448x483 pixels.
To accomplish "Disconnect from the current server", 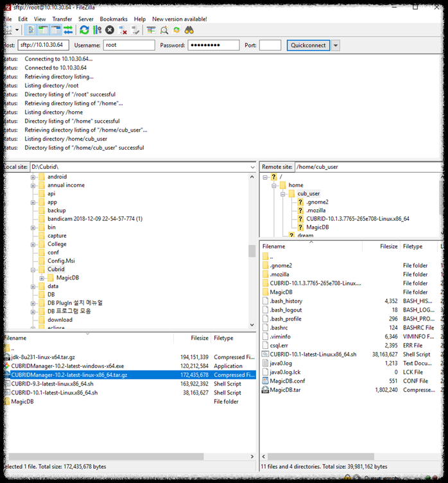I will pyautogui.click(x=123, y=30).
